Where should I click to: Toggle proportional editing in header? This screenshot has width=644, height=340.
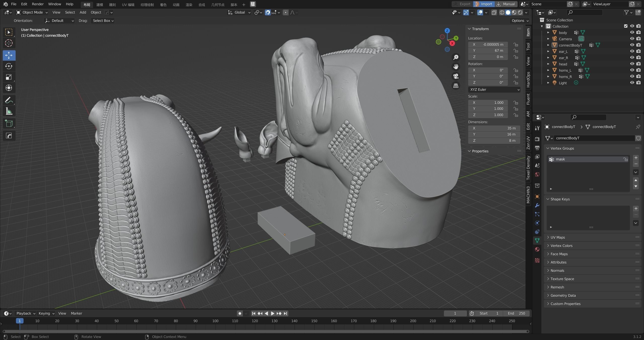286,13
